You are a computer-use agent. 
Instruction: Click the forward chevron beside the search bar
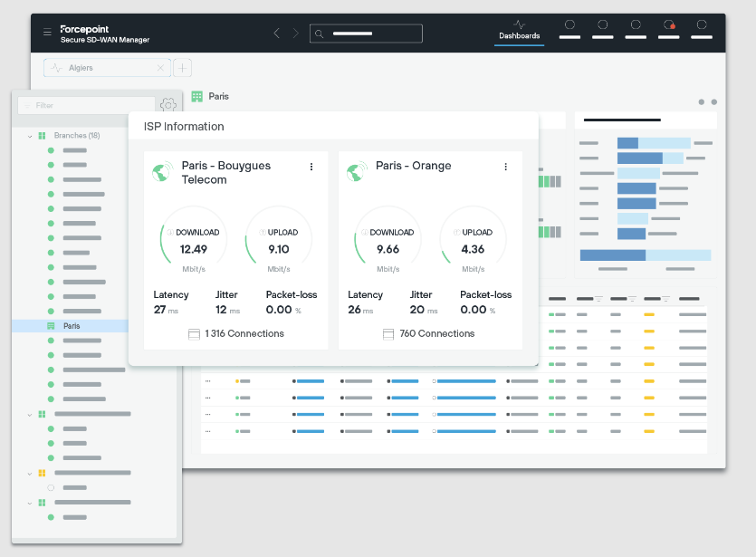click(294, 33)
